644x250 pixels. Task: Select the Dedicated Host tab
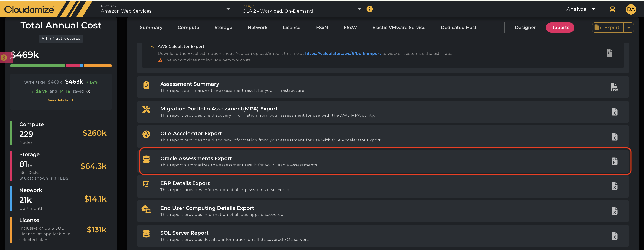click(x=459, y=28)
